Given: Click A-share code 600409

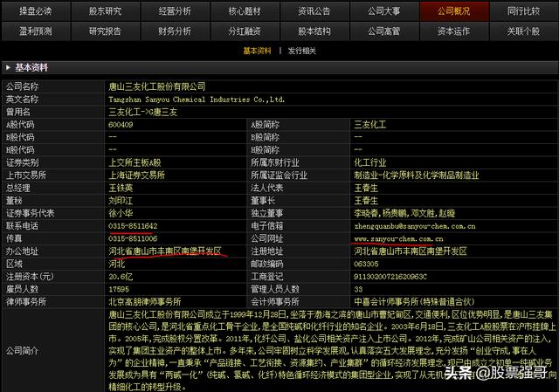Looking at the screenshot, I should pos(121,125).
